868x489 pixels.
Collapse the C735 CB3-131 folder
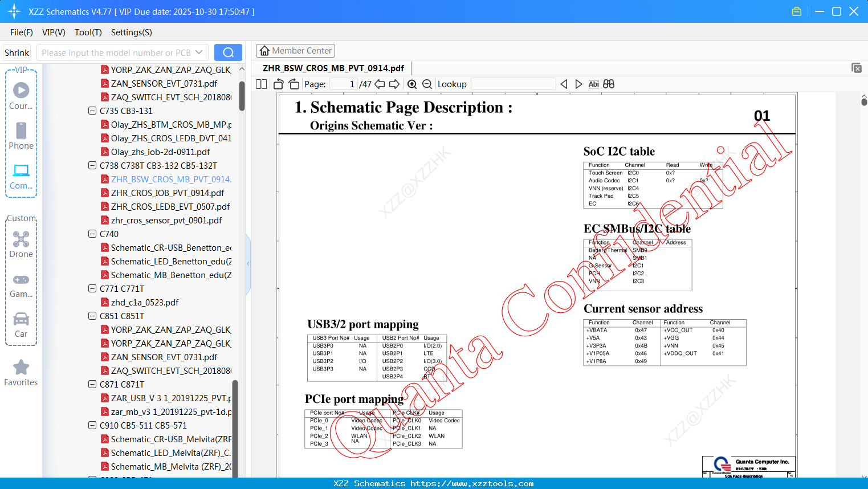[x=92, y=111]
